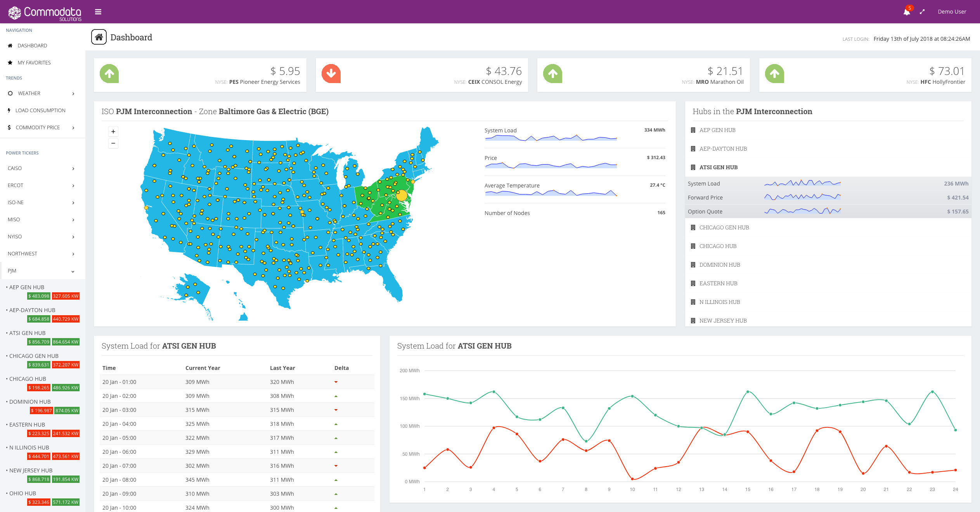Viewport: 980px width, 512px height.
Task: Click the Commodata Solutions logo
Action: tap(45, 13)
